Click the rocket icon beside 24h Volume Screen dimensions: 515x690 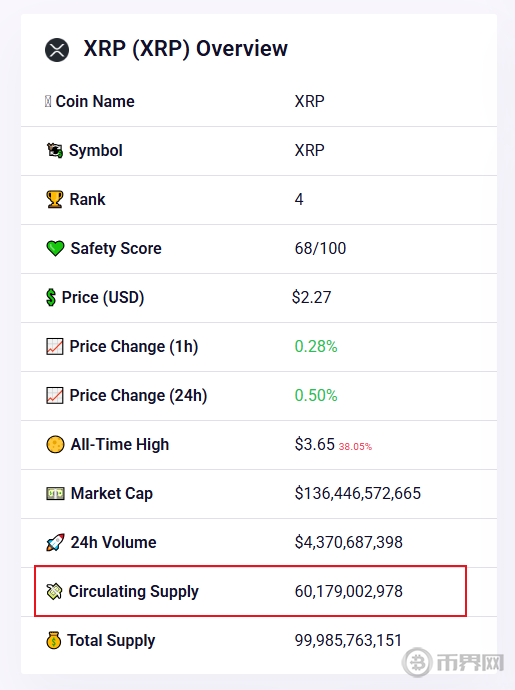click(55, 543)
